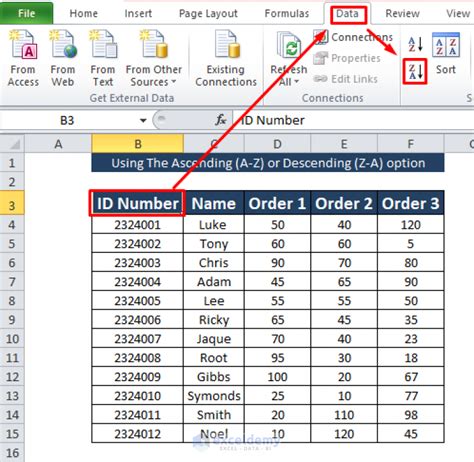This screenshot has height=462, width=474.
Task: Select column B header
Action: pos(138,144)
